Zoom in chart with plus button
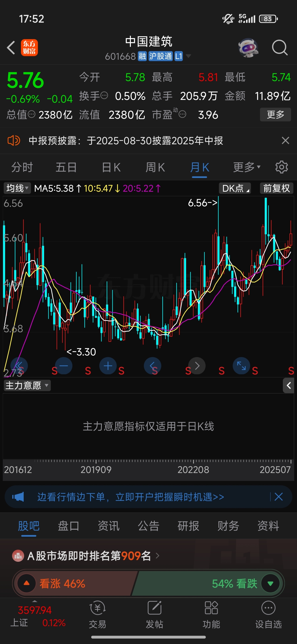297x644 pixels. 108,366
